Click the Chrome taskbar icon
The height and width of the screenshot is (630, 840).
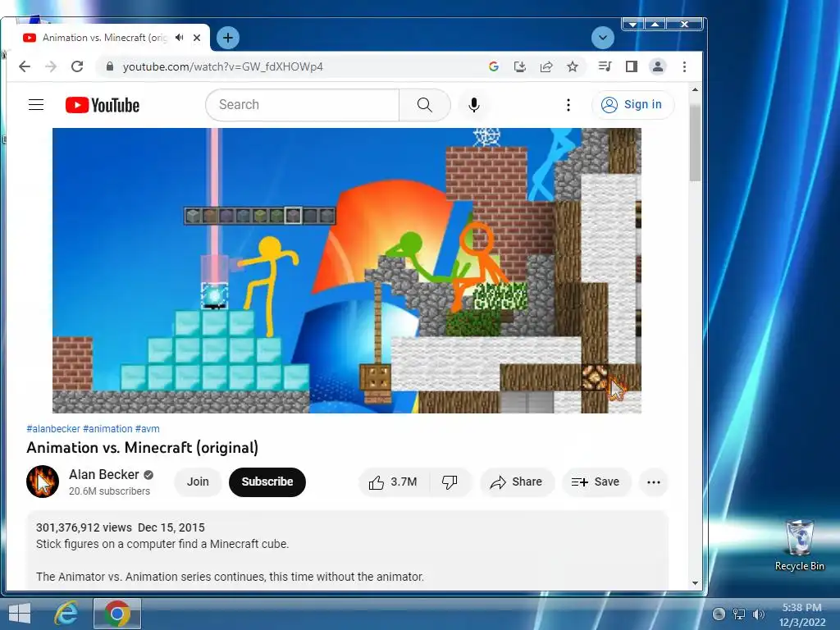click(117, 614)
